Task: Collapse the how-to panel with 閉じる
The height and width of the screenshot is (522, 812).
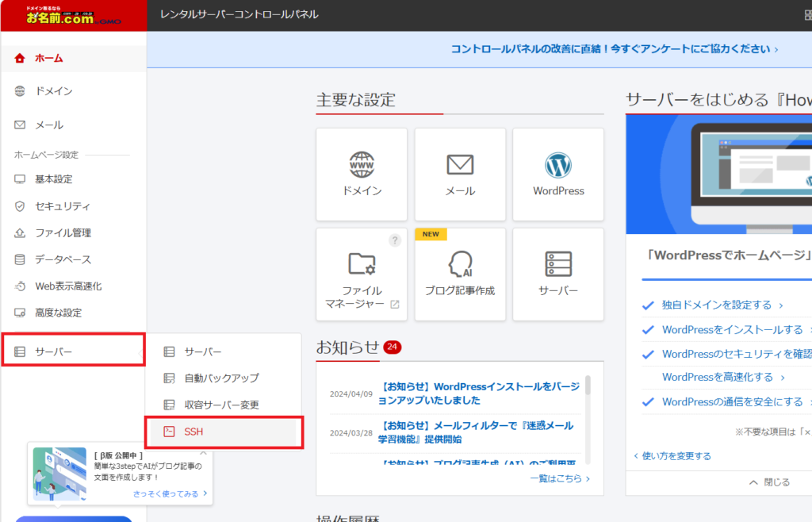Action: tap(769, 482)
